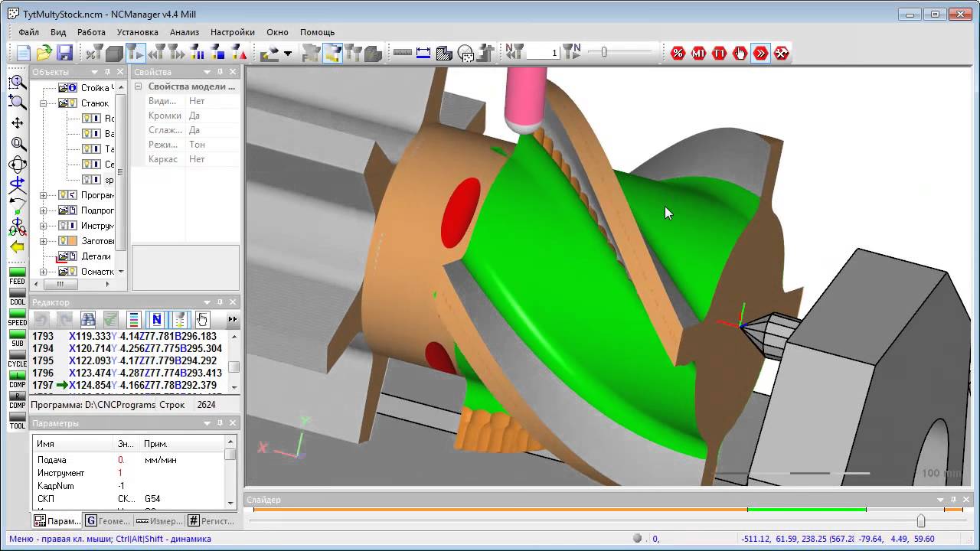Open the Анализ menu
Image resolution: width=980 pixels, height=551 pixels.
[185, 32]
